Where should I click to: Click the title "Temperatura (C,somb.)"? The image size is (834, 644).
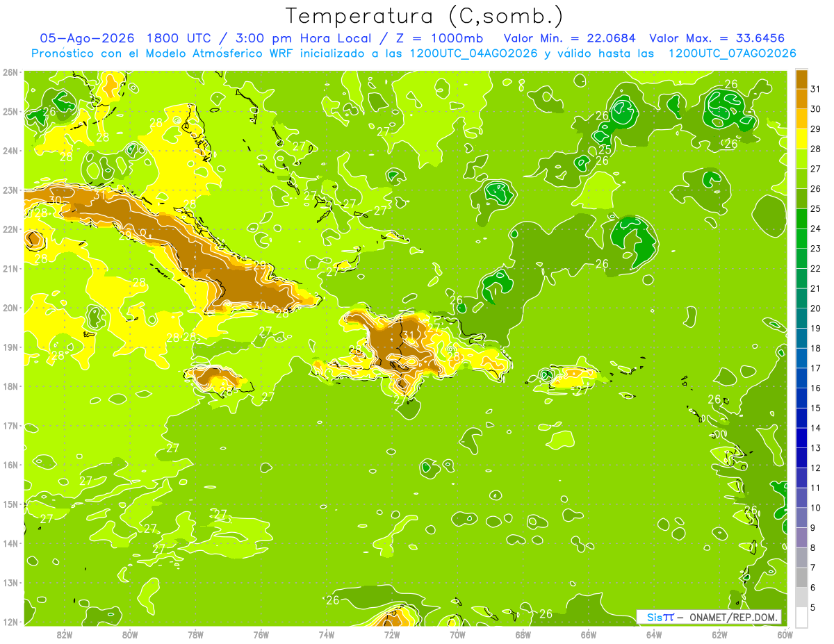423,17
